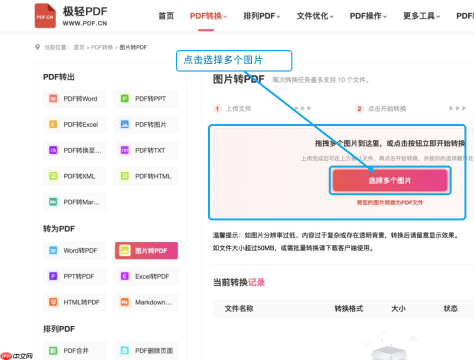Select HTML转PDF converter

coord(75,302)
